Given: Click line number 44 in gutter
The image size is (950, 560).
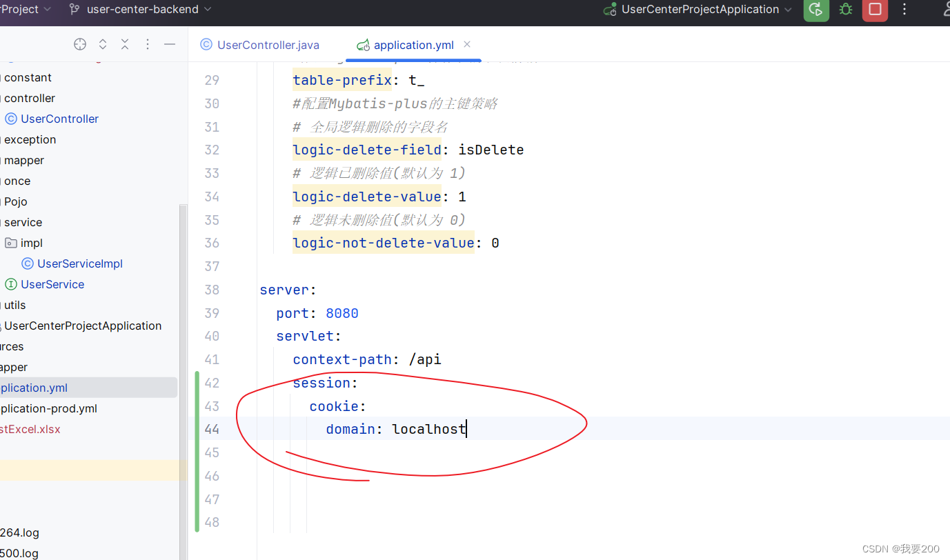Looking at the screenshot, I should 212,429.
